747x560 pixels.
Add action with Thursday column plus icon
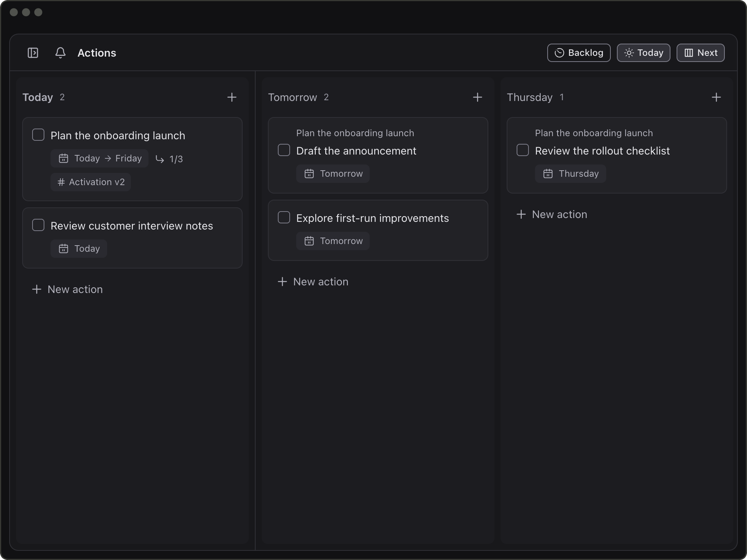point(716,97)
